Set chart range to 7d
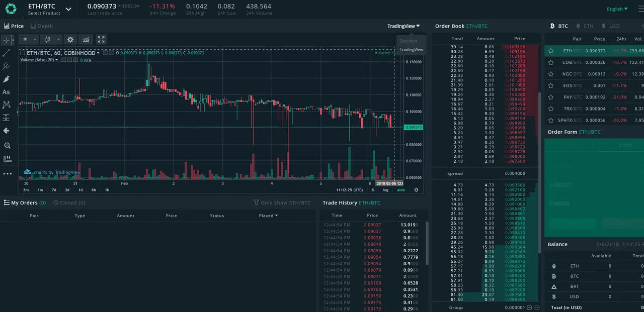Image resolution: width=644 pixels, height=312 pixels. 53,190
